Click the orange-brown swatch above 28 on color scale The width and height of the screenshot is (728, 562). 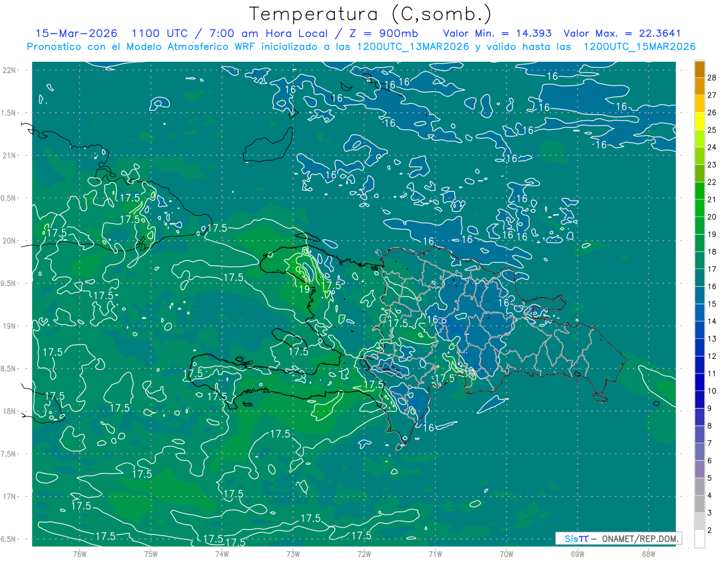[x=699, y=69]
